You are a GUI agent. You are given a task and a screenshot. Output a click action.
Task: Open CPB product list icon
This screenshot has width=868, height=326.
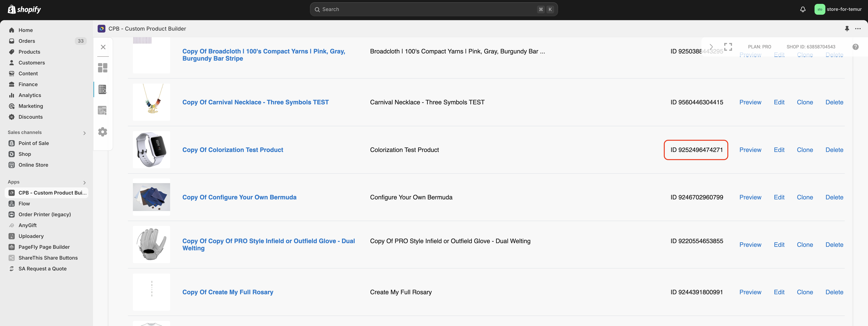click(103, 89)
